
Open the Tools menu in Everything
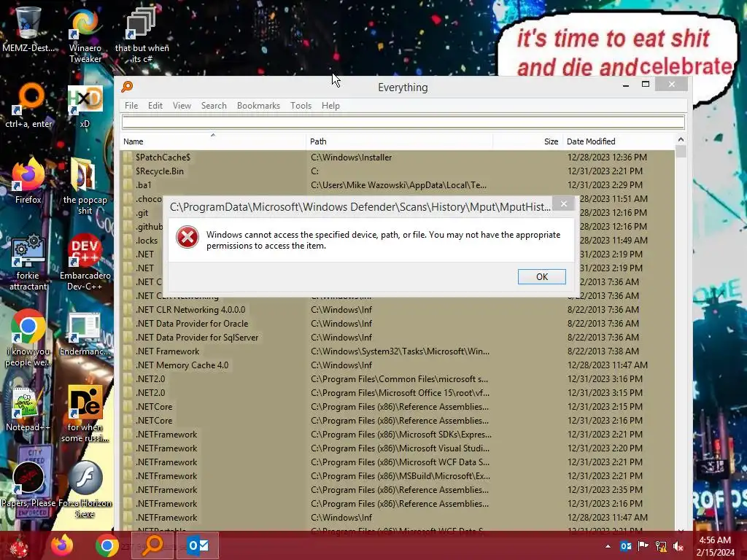tap(301, 106)
